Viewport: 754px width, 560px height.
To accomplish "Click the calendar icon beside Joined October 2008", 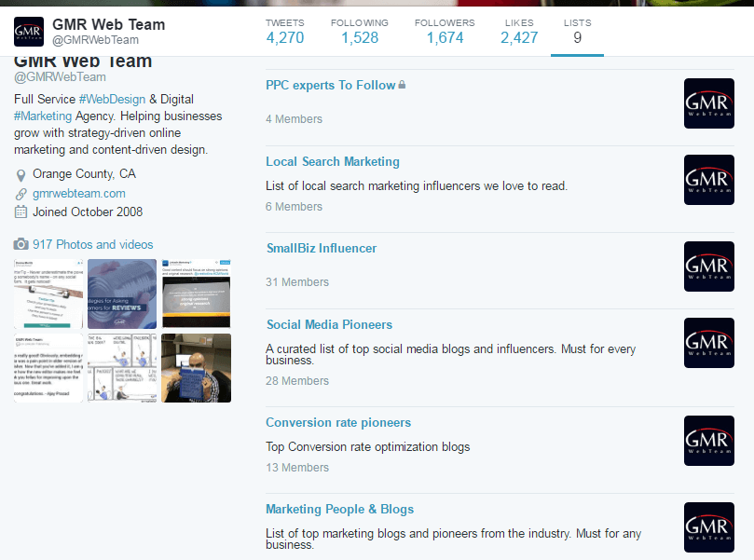I will pyautogui.click(x=21, y=212).
